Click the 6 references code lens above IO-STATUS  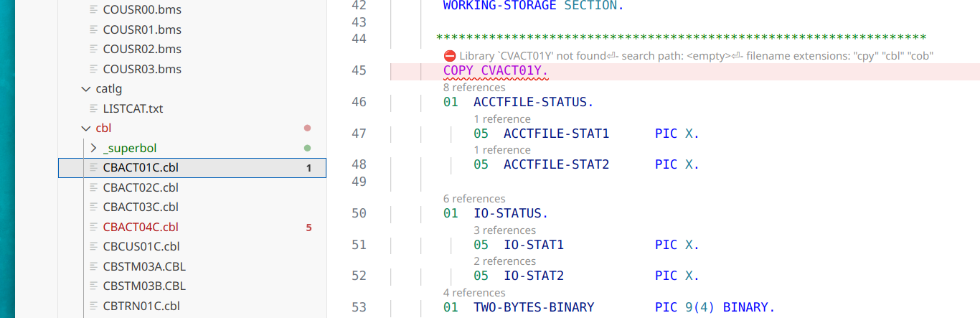474,198
